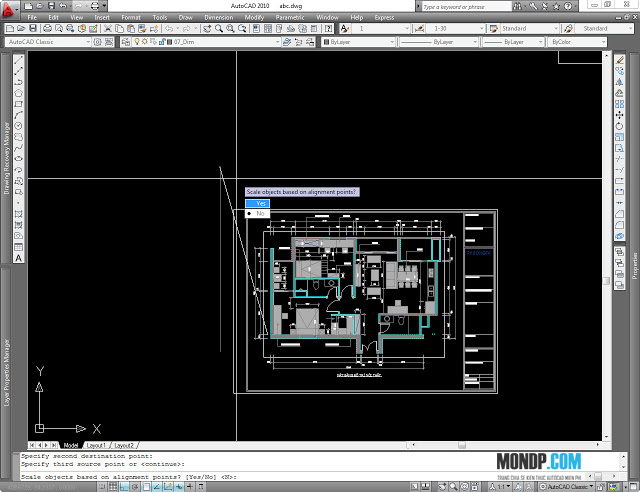The width and height of the screenshot is (640, 492).
Task: Open the Layer Properties Manager icon
Action: (126, 42)
